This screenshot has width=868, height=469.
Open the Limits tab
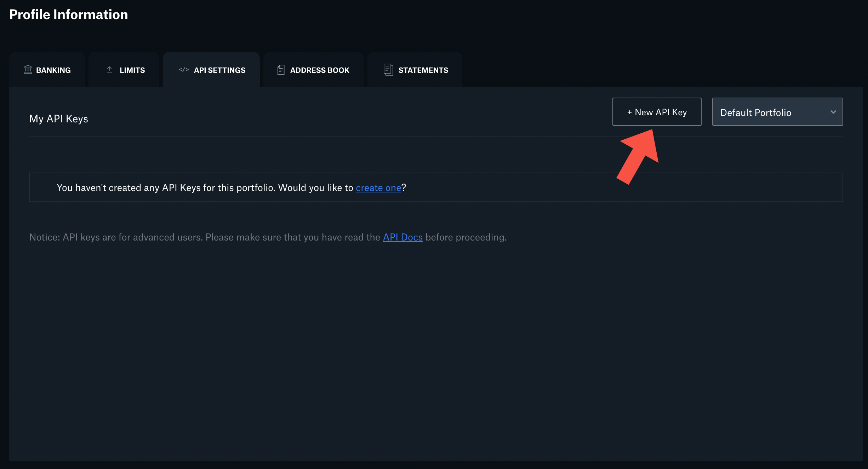[x=124, y=70]
